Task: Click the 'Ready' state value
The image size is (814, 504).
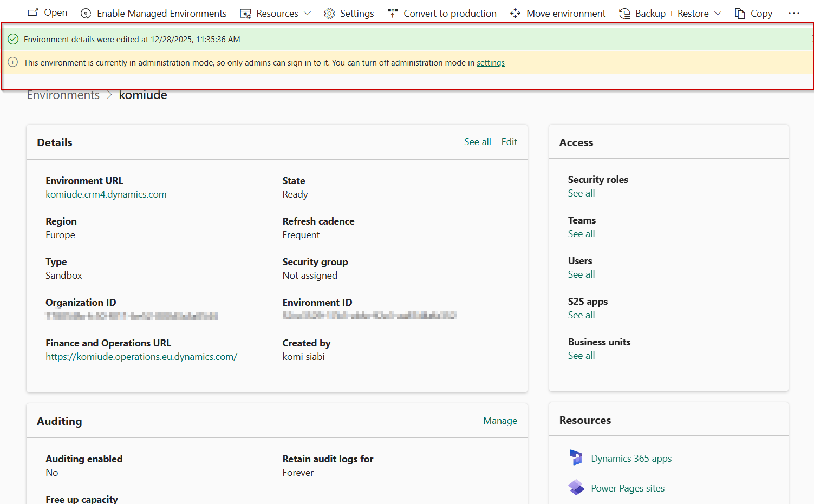Action: tap(295, 194)
